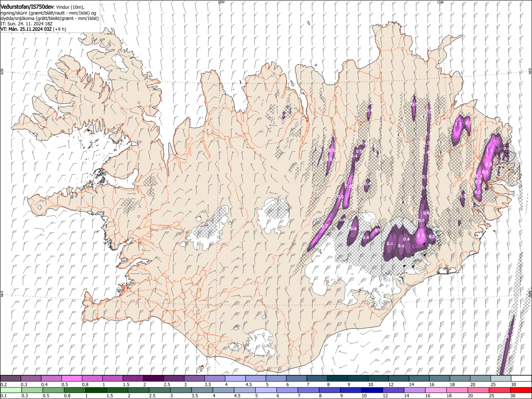The width and height of the screenshot is (532, 399).
Task: Pick the snow scale swatch between 0.5 and 0.8
Action: tap(71, 378)
